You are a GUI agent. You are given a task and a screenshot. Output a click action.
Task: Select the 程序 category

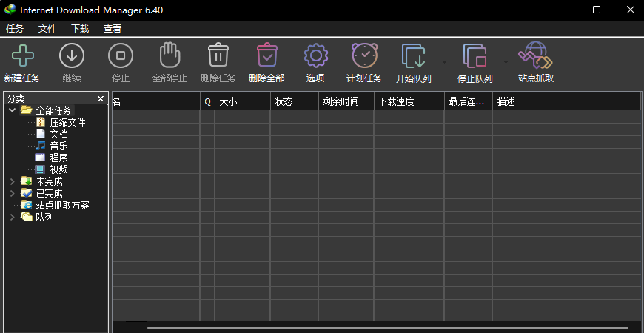coord(52,158)
